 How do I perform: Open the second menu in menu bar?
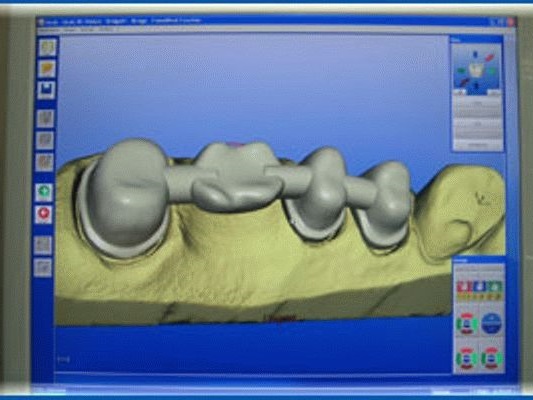[69, 30]
